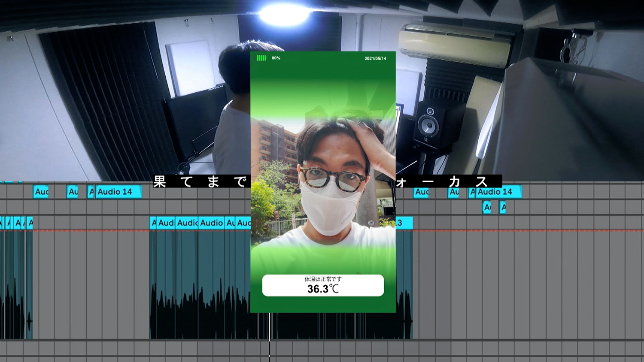Select the leftmost top-track clip labeled Auc
Screen dimensions: 644x362
pyautogui.click(x=41, y=192)
